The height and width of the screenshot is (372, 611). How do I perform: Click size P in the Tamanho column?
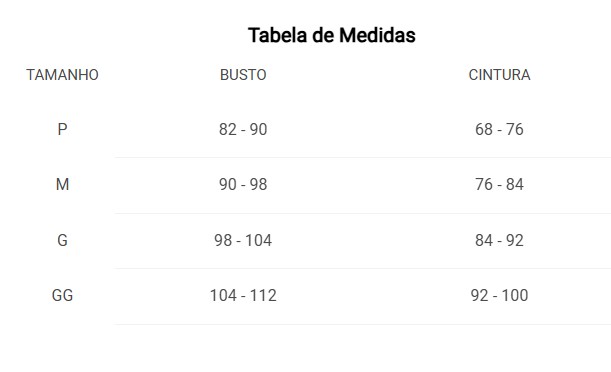click(x=62, y=129)
